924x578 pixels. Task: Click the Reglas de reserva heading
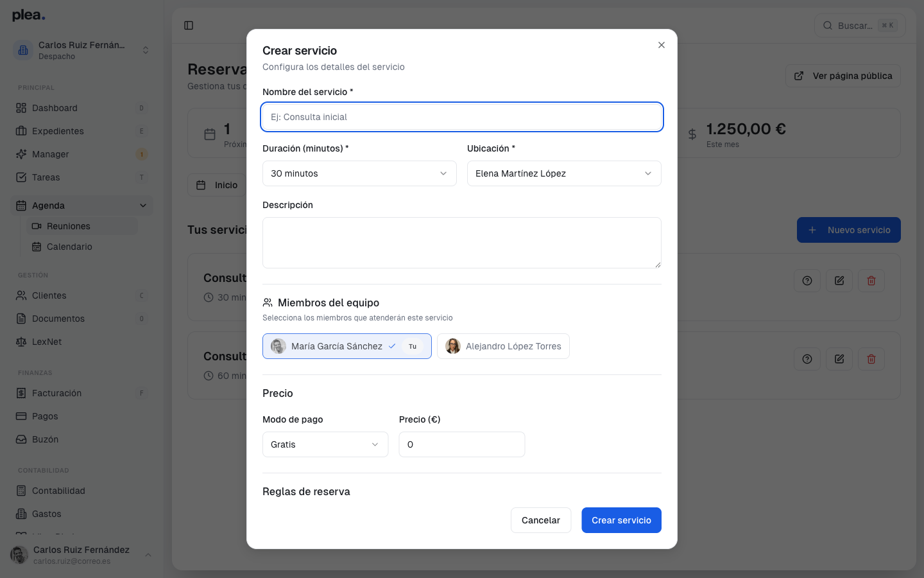point(306,491)
